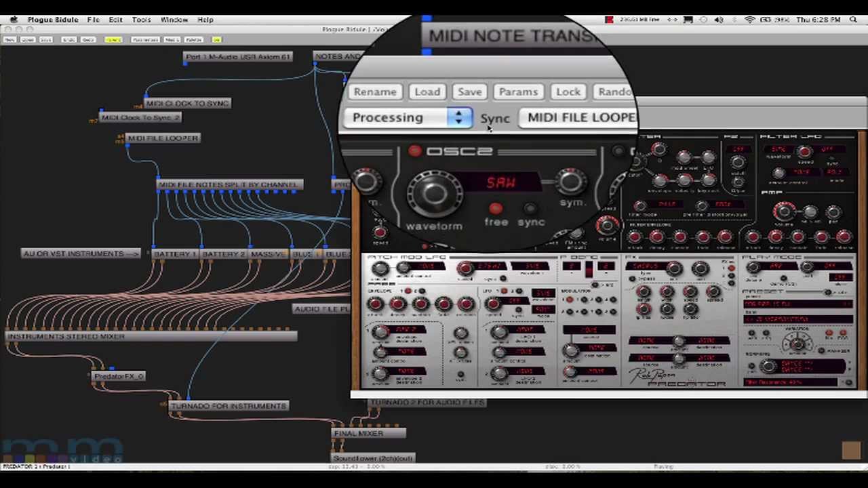Select LFO number 1 in lower panel
Viewport: 868px width, 488px height.
pyautogui.click(x=504, y=291)
